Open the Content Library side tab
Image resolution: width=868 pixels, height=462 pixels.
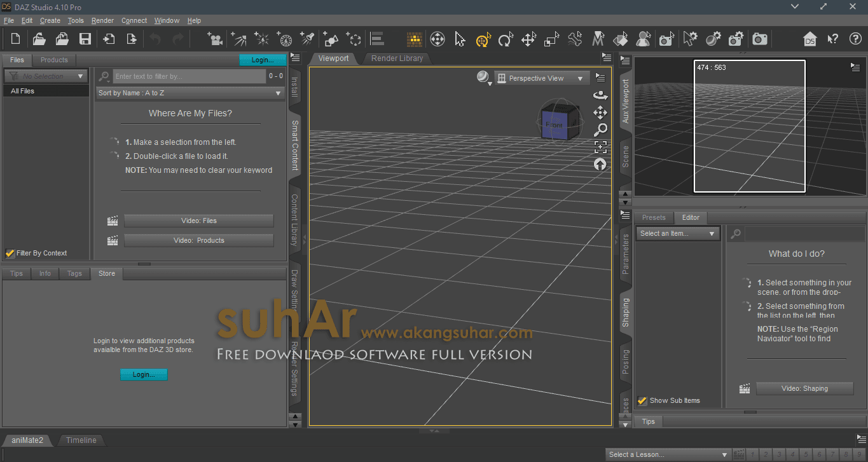pos(294,220)
